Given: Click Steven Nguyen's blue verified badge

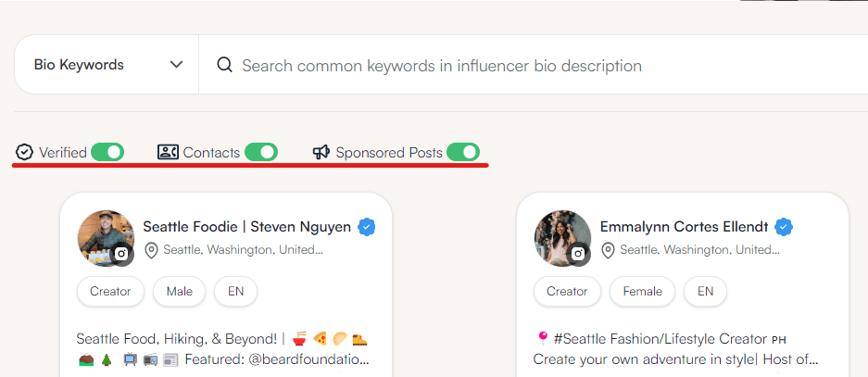Looking at the screenshot, I should (367, 227).
